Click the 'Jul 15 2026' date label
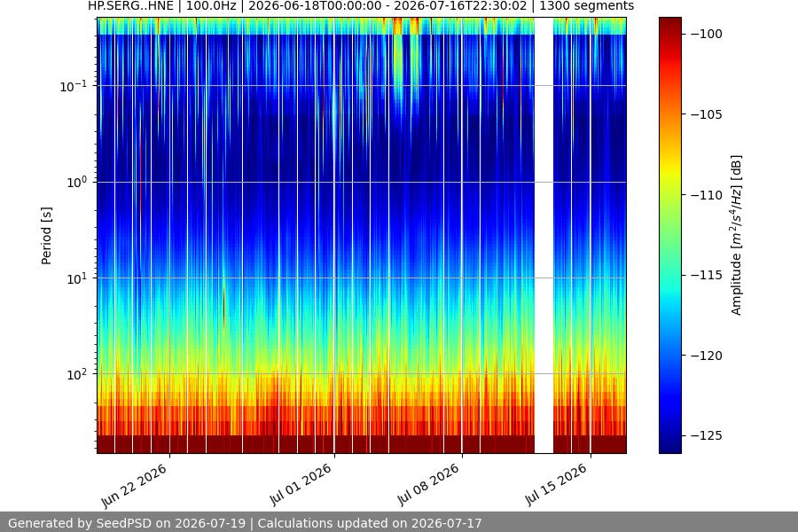Screen dimensions: 798x532 point(556,485)
